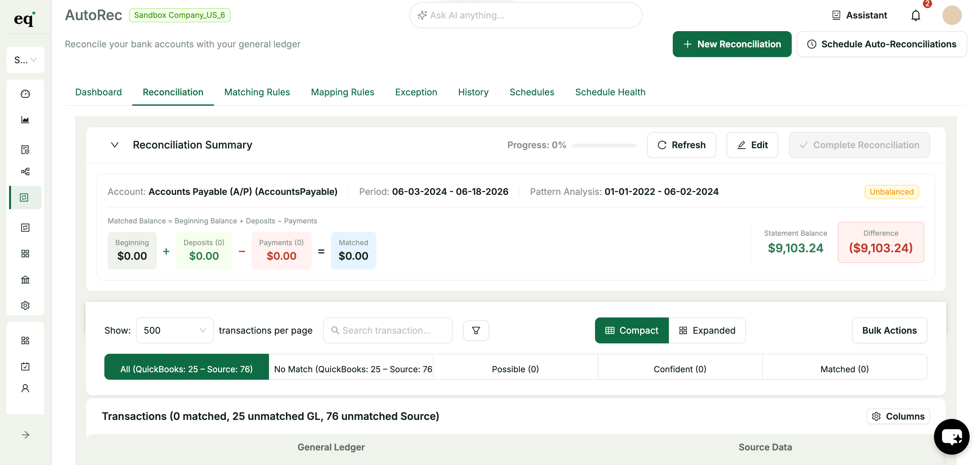Switch to Expanded view
980x465 pixels.
click(x=707, y=330)
